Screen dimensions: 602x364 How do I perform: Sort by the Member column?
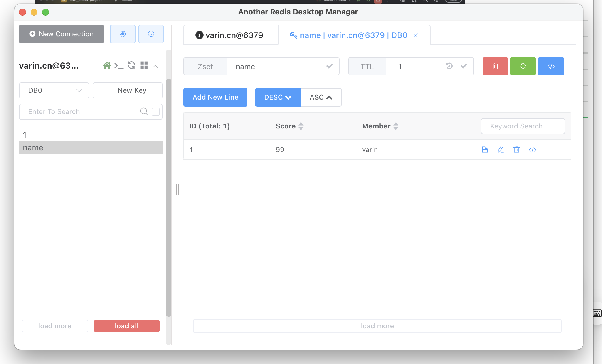pyautogui.click(x=396, y=126)
